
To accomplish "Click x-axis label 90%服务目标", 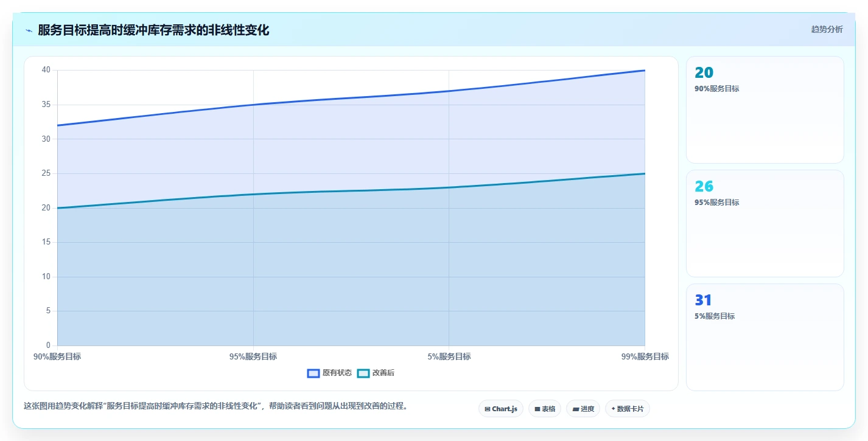I will [57, 356].
